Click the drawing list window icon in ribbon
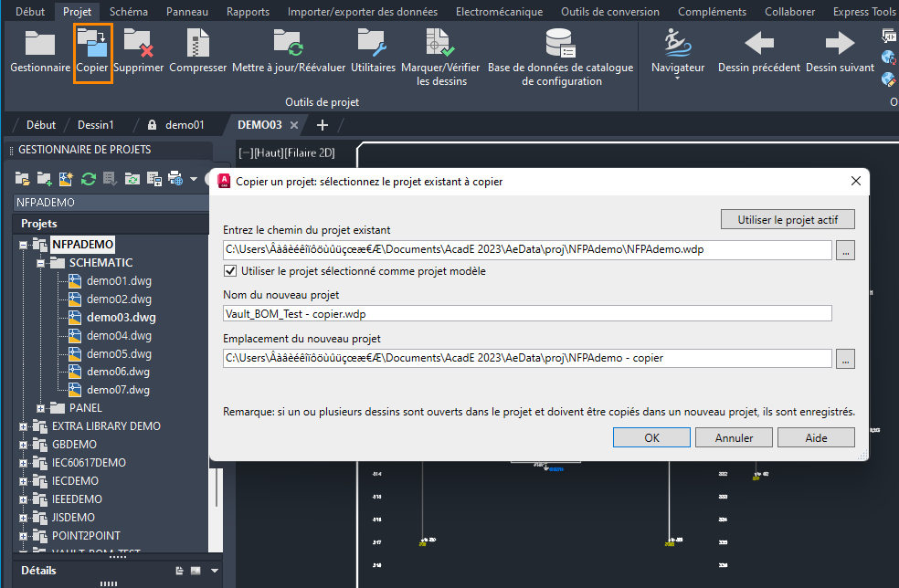 point(888,37)
